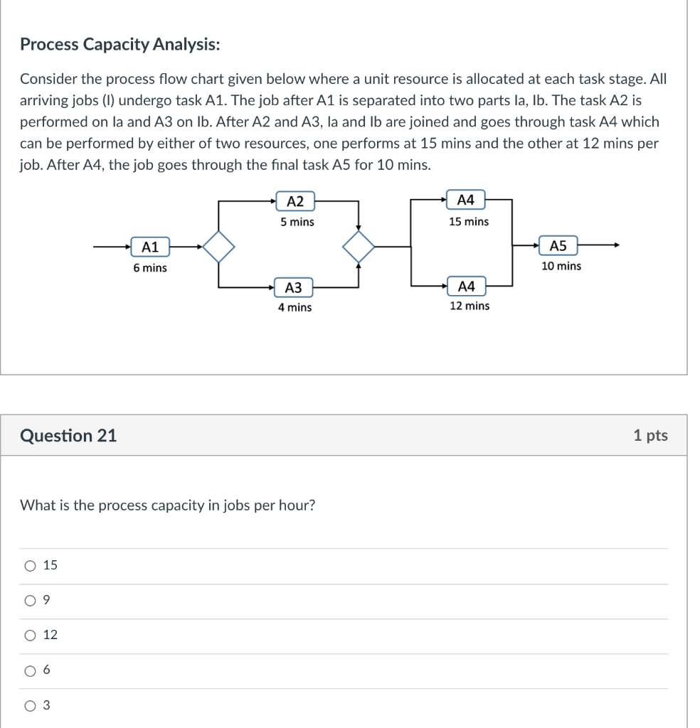Click the left split diamond after A1
Image resolution: width=700 pixels, height=728 pixels.
pos(217,247)
